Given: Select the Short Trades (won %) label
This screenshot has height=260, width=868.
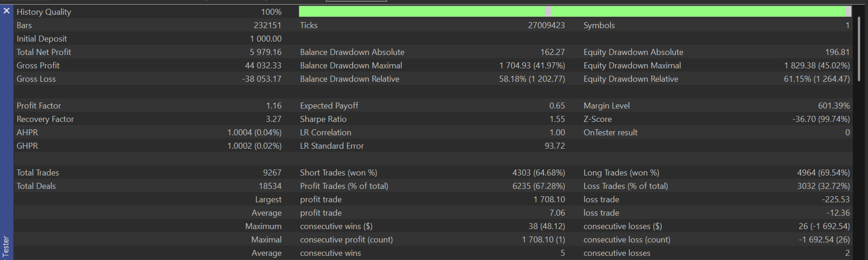Looking at the screenshot, I should [338, 173].
